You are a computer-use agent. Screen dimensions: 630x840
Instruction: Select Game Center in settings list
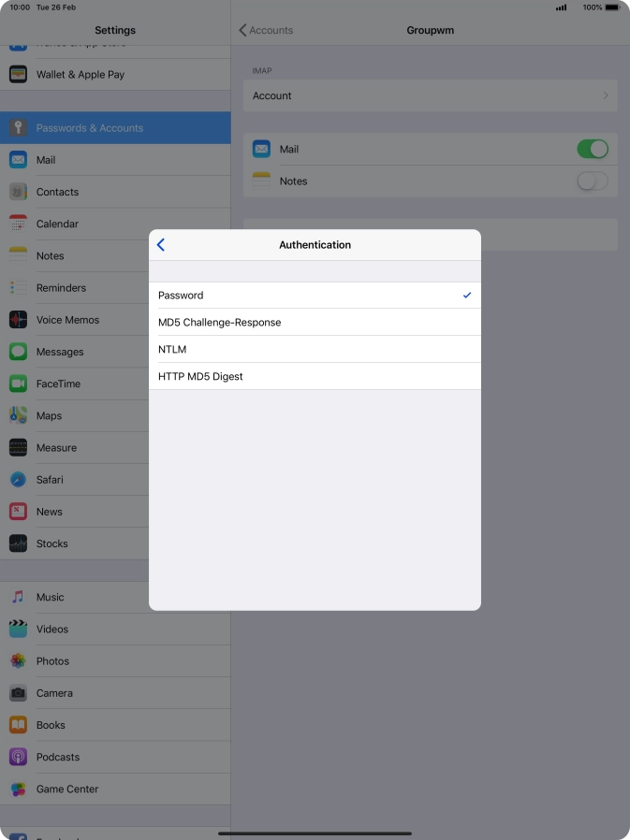[67, 789]
